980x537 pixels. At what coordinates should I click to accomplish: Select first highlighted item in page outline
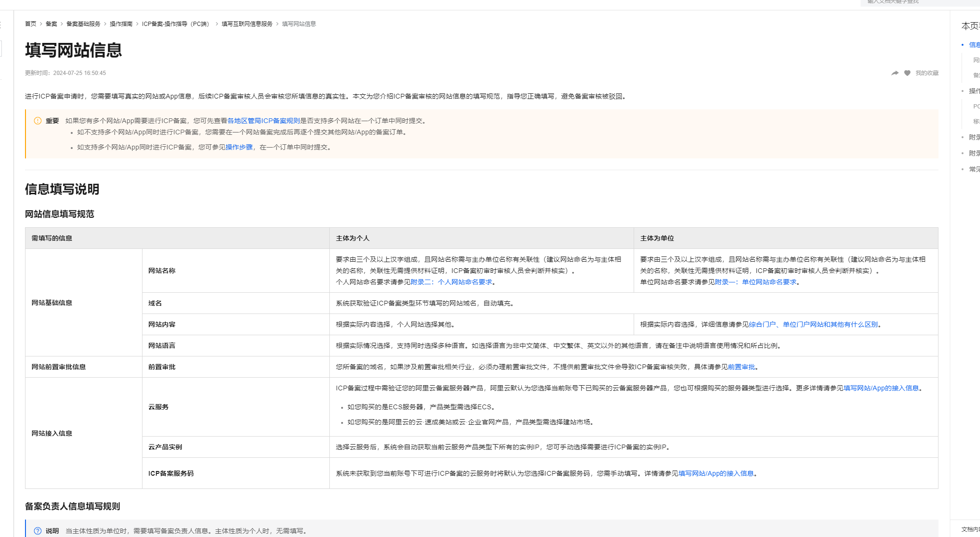pos(973,45)
